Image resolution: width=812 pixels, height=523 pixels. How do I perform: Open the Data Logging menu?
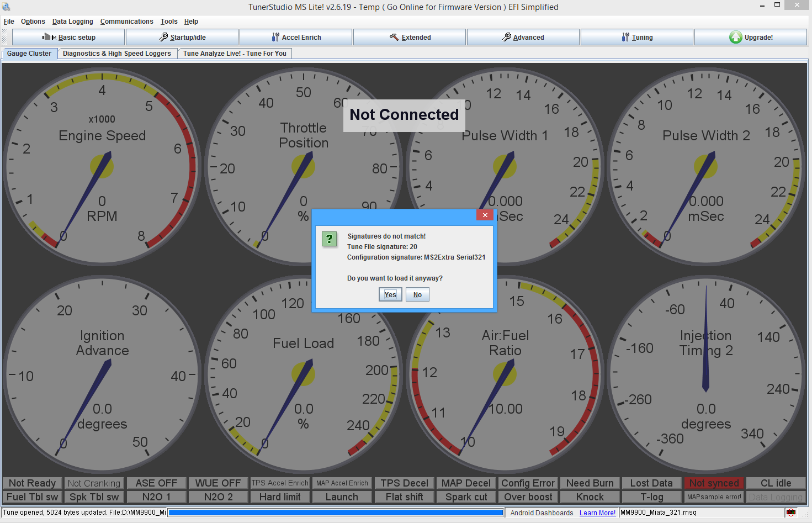[72, 22]
